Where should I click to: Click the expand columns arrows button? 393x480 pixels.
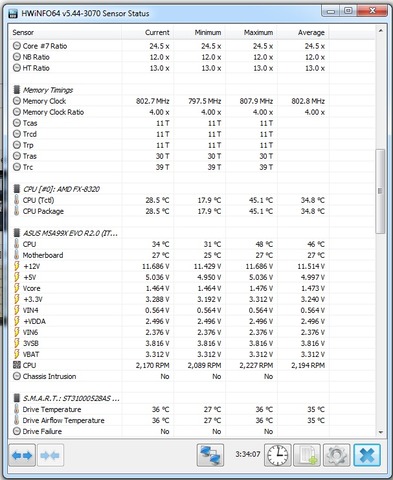click(x=22, y=455)
